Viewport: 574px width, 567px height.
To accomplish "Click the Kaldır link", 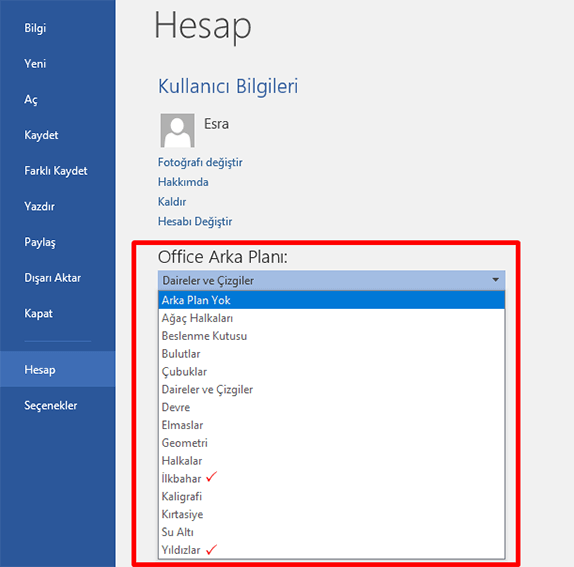I will click(172, 202).
